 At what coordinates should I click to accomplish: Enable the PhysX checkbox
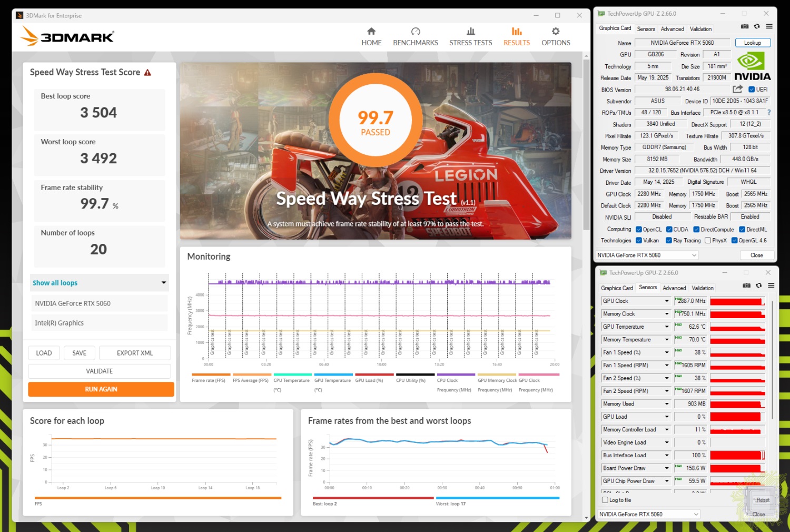pos(708,241)
